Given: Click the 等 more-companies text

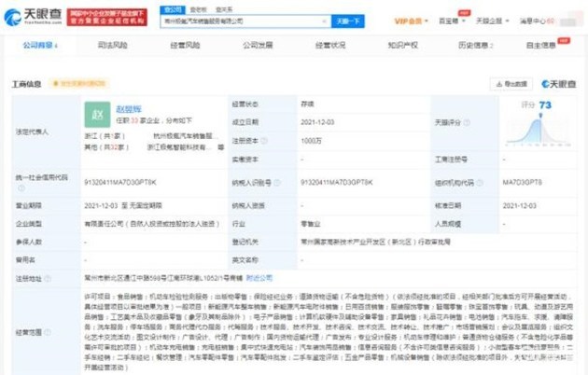Looking at the screenshot, I should click(221, 147).
